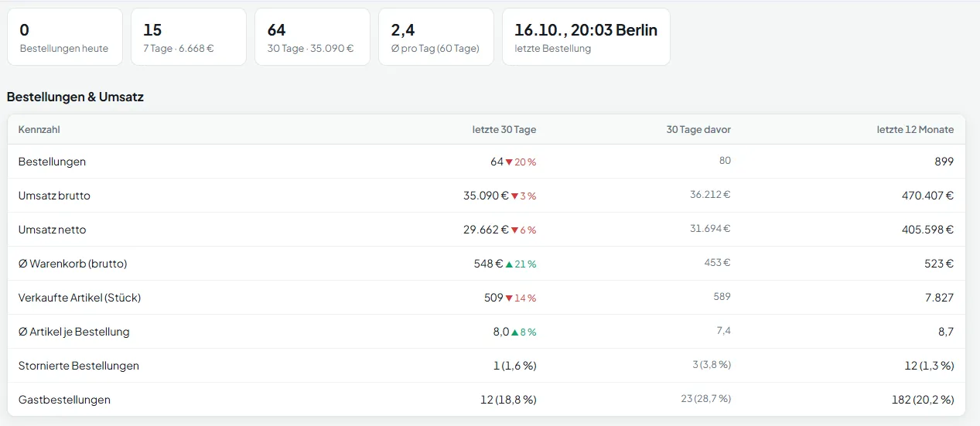980x426 pixels.
Task: Click the previous-period value 453 €
Action: tap(718, 263)
